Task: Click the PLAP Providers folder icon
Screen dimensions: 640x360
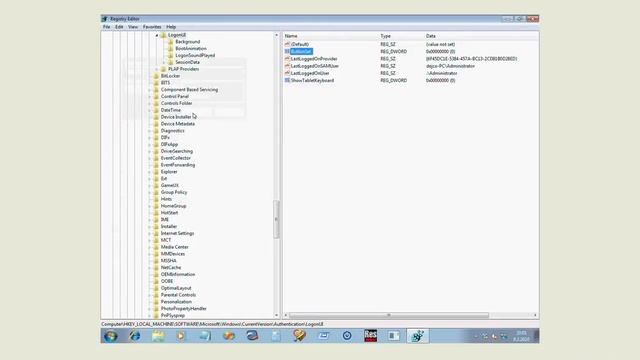Action: pyautogui.click(x=163, y=69)
